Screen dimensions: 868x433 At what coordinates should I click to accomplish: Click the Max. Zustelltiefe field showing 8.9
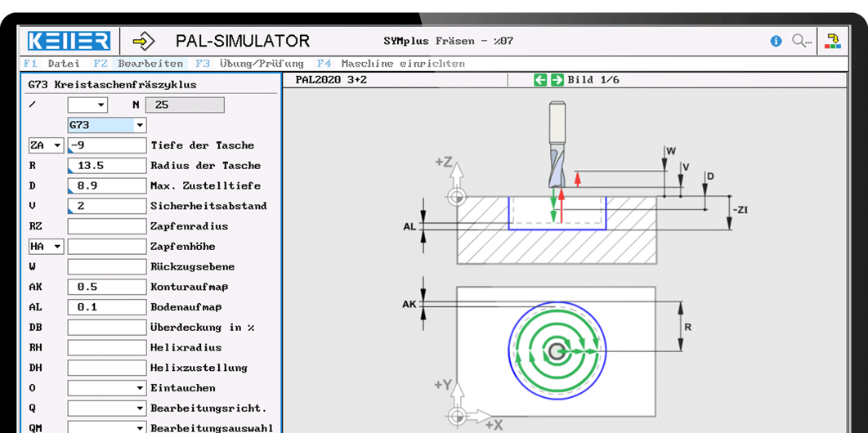[107, 185]
